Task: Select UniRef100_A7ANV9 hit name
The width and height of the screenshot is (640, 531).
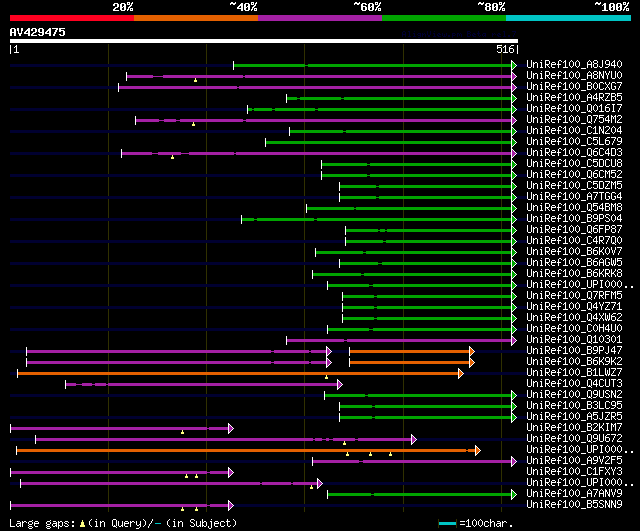Action: [x=574, y=494]
